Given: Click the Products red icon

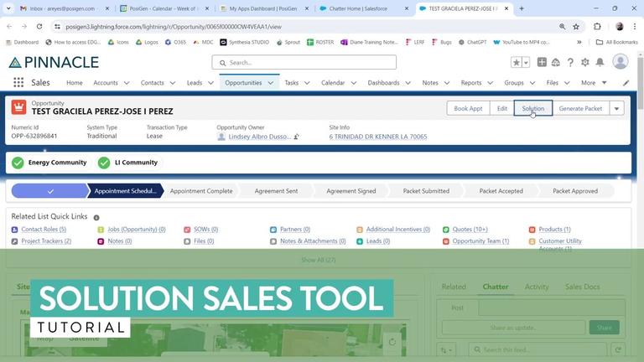Looking at the screenshot, I should 532,230.
